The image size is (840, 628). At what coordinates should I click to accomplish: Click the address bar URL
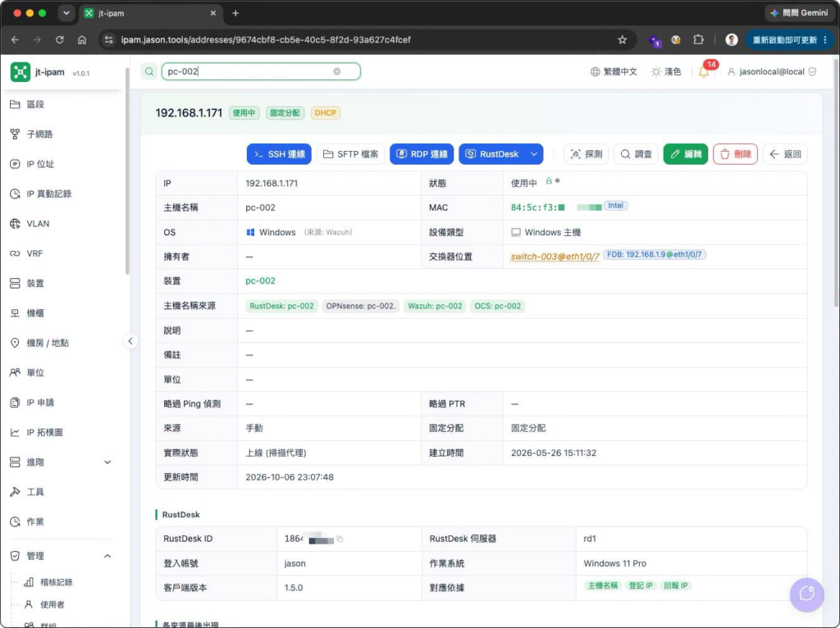click(266, 39)
